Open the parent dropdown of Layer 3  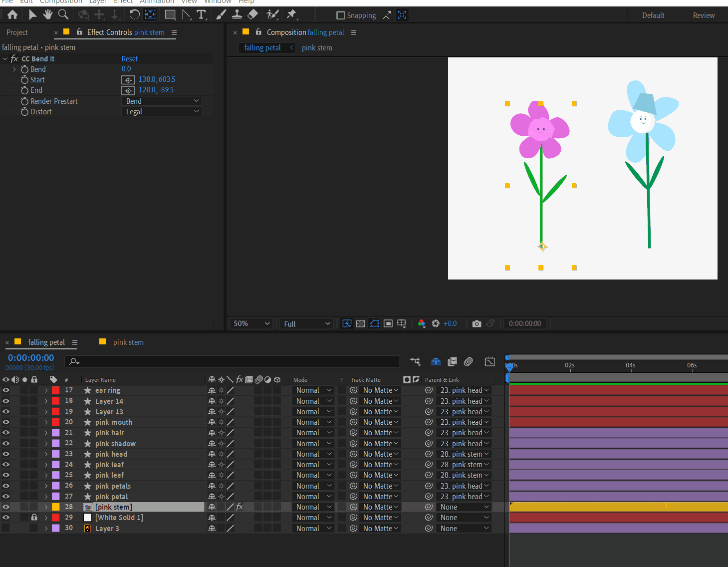click(465, 529)
